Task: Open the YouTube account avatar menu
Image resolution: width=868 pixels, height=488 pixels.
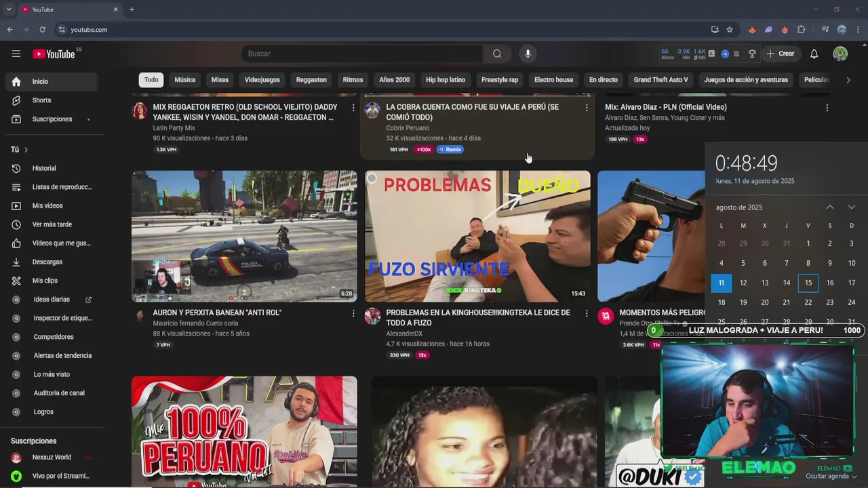Action: (x=840, y=54)
